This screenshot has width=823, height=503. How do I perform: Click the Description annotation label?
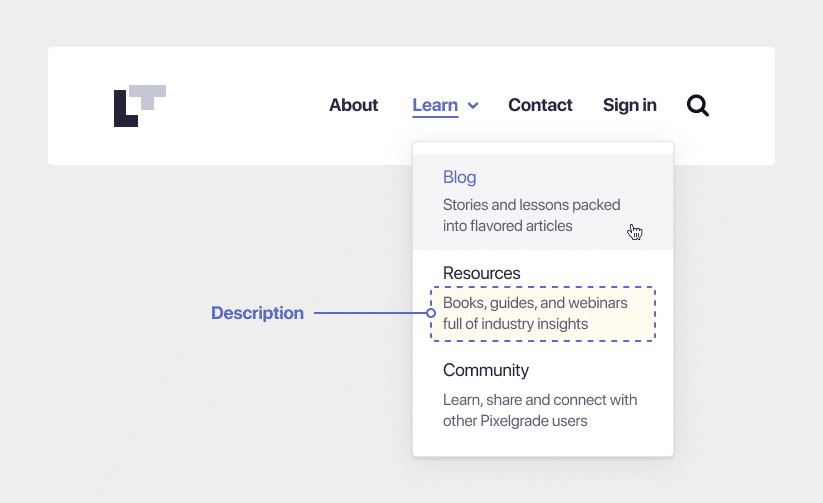(257, 313)
